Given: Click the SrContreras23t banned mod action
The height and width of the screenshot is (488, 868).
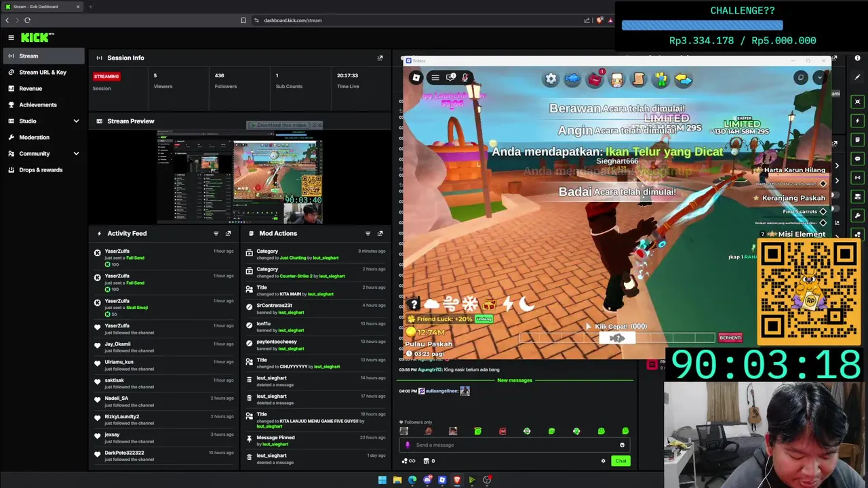Looking at the screenshot, I should click(315, 308).
